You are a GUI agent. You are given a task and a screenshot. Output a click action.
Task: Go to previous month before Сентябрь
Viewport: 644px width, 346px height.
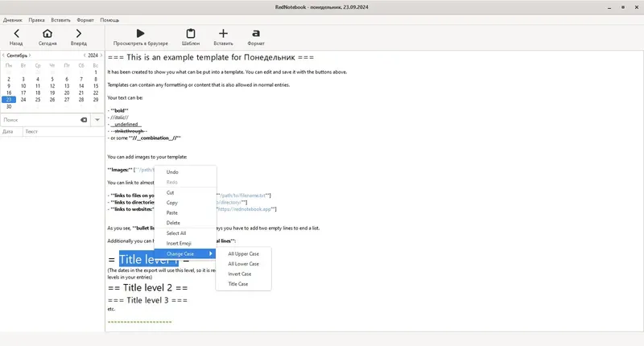point(4,56)
